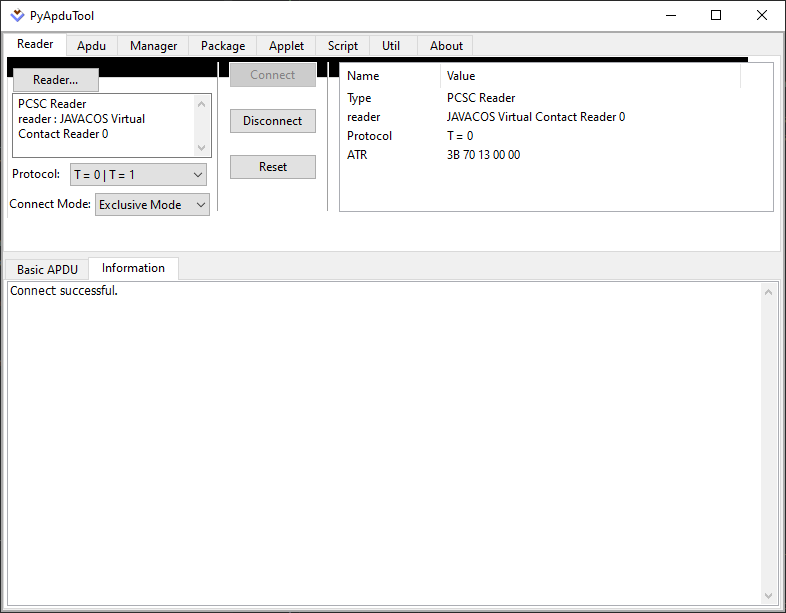Open the Package tab
The image size is (786, 613).
(222, 46)
